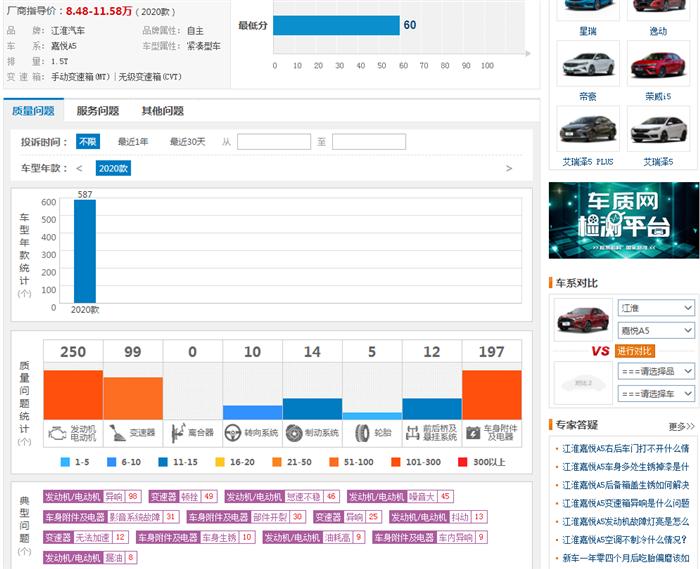Viewport: 700px width, 569px height.
Task: Click the 车身附件及电器 车身生锈 10 tag
Action: 196,537
